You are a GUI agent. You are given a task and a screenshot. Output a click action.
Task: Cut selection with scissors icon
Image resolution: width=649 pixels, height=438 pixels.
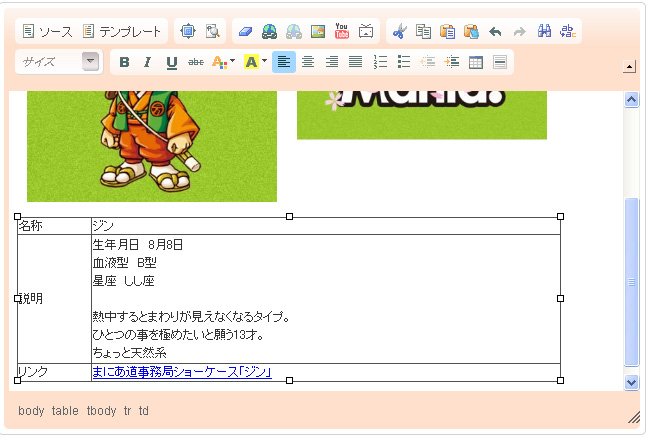pos(399,32)
